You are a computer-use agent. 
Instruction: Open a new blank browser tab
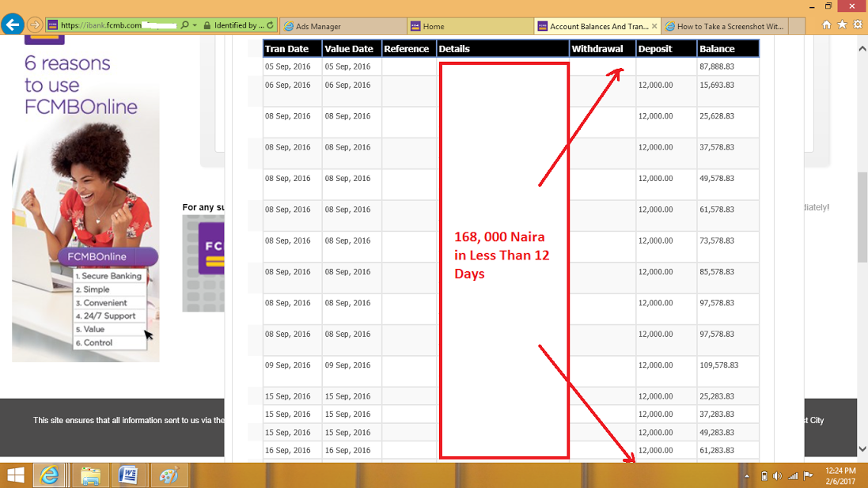pos(797,26)
